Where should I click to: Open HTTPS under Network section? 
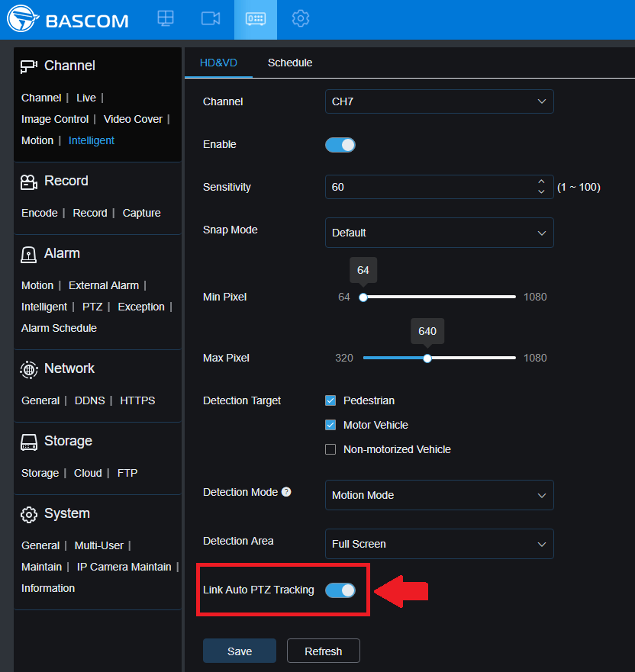[x=137, y=400]
